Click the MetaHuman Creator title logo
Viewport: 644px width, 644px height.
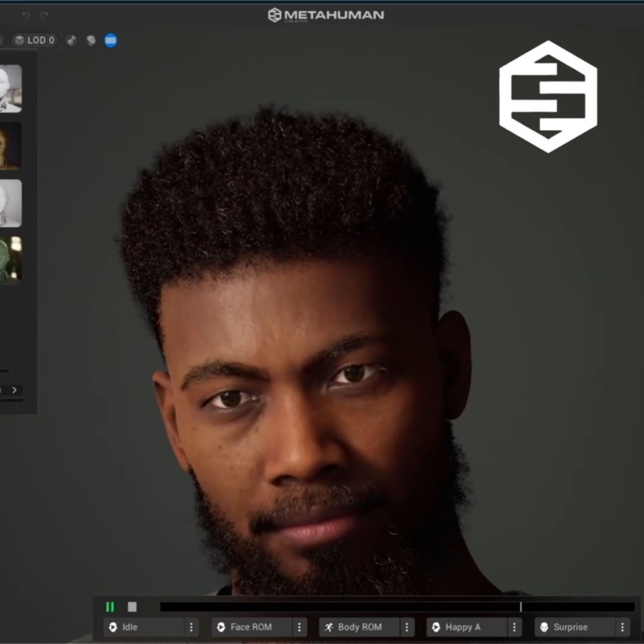click(x=326, y=15)
